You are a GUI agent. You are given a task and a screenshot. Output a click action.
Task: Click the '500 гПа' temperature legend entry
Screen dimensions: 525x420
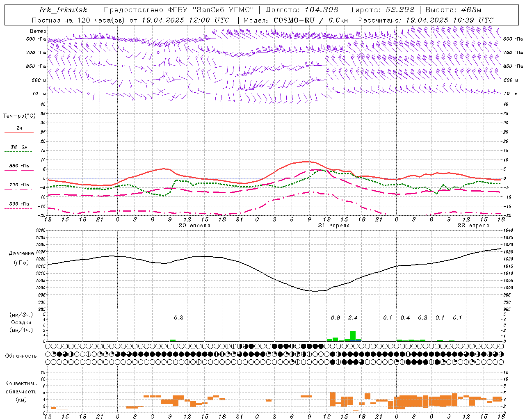coord(19,204)
